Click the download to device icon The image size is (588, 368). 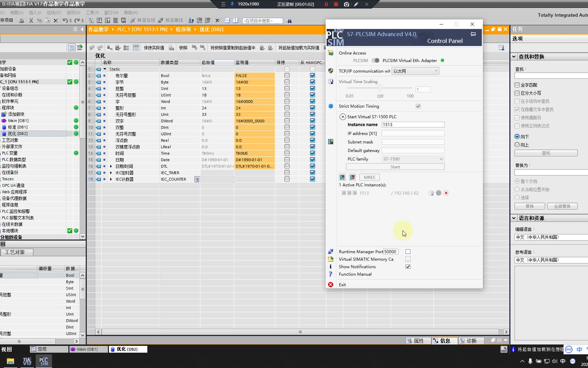(x=99, y=20)
